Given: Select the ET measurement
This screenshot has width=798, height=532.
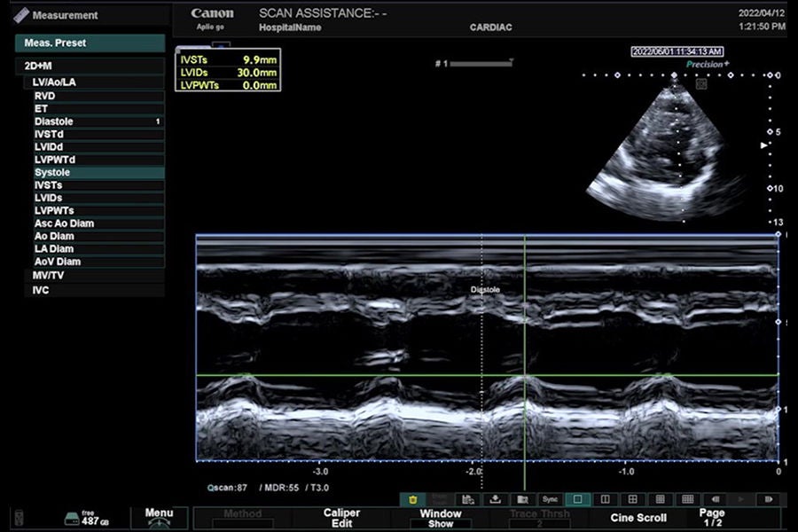Looking at the screenshot, I should pos(98,108).
